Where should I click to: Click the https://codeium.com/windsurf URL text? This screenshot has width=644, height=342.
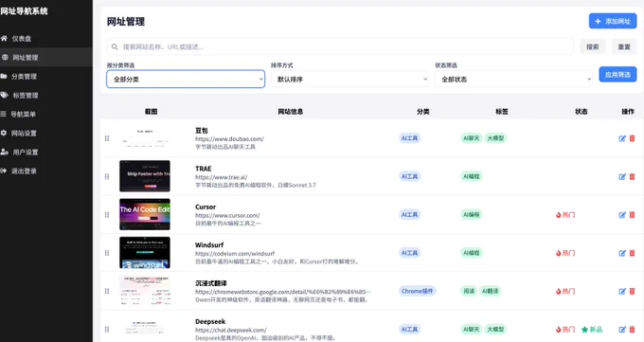(x=235, y=254)
